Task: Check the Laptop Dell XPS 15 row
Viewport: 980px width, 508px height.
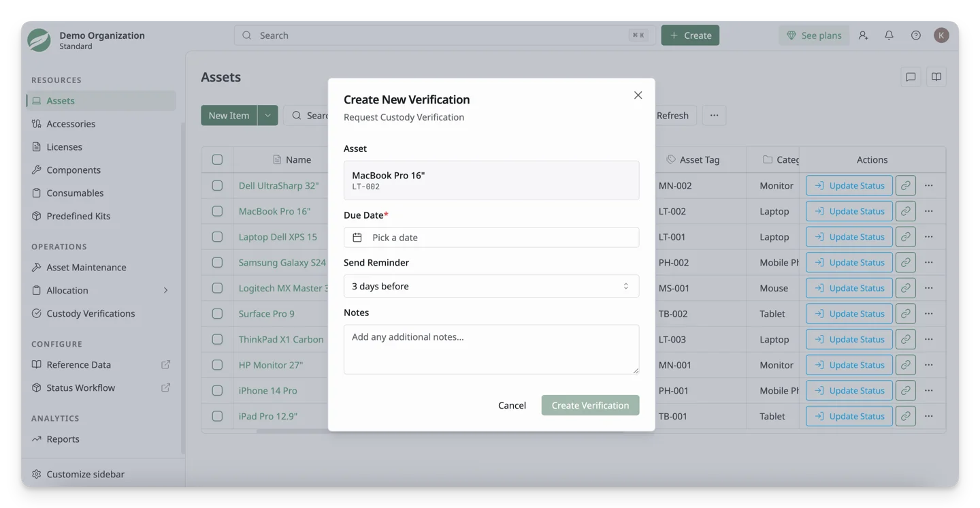Action: click(x=217, y=237)
